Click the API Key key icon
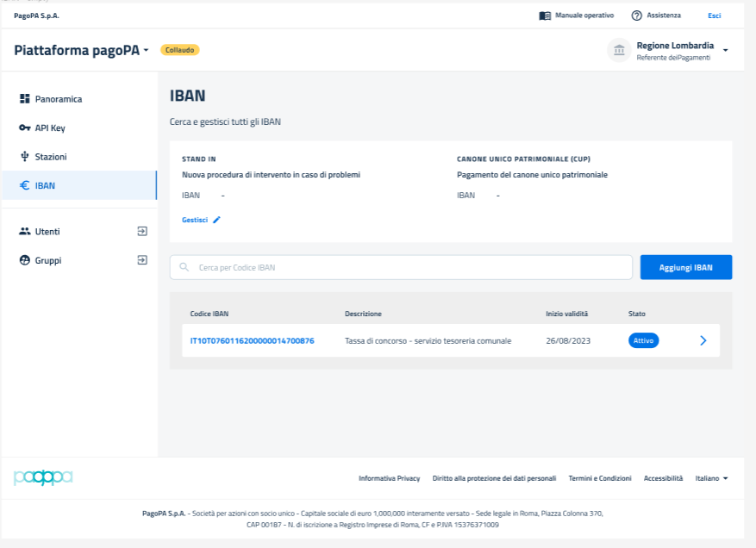Screen dimensions: 756x548 click(24, 128)
